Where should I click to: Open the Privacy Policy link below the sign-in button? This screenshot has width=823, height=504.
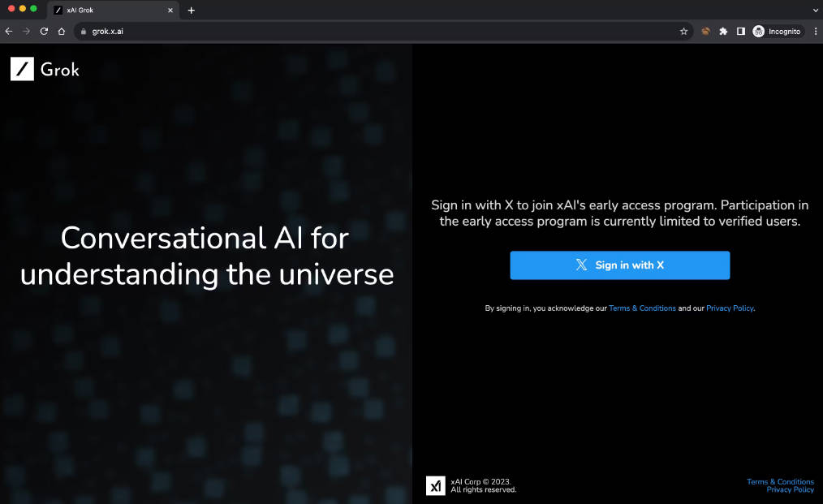pos(729,308)
